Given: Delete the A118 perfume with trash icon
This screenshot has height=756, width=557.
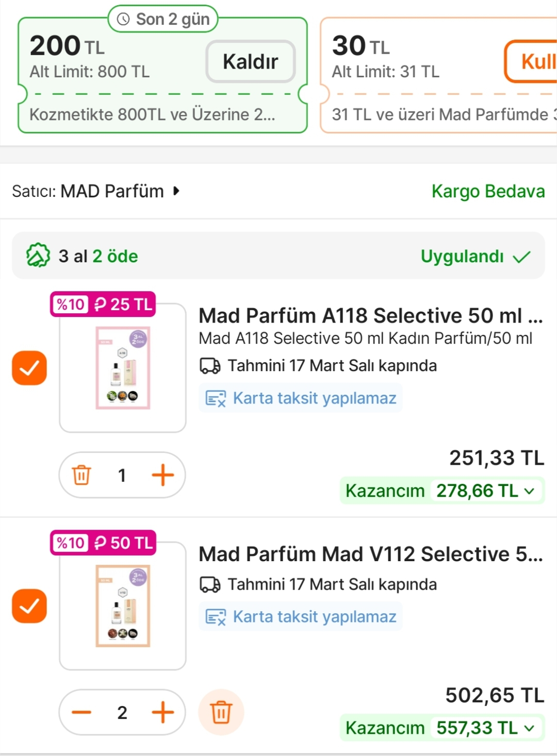Looking at the screenshot, I should [81, 475].
